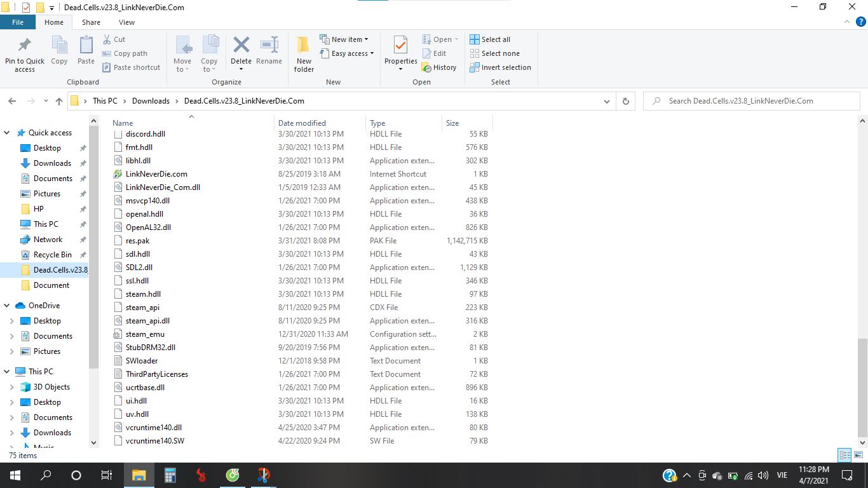Image resolution: width=868 pixels, height=488 pixels.
Task: Switch to large icons view layout
Action: 858,456
